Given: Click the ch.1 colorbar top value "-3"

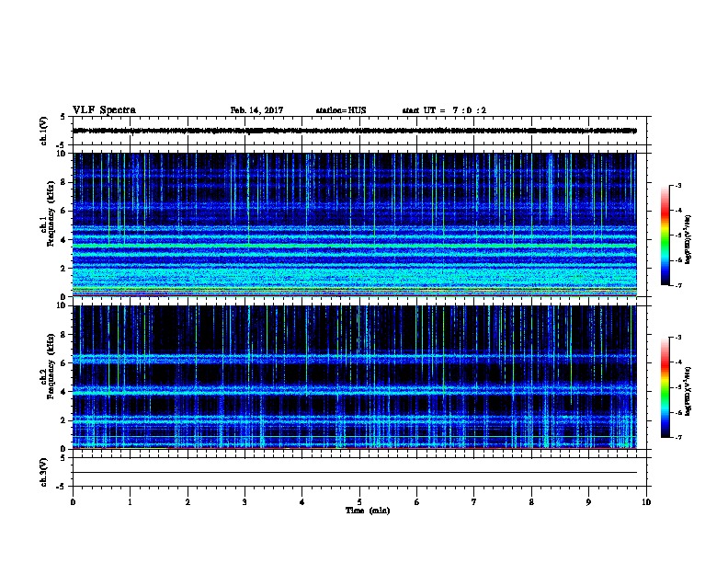Looking at the screenshot, I should pyautogui.click(x=678, y=185).
